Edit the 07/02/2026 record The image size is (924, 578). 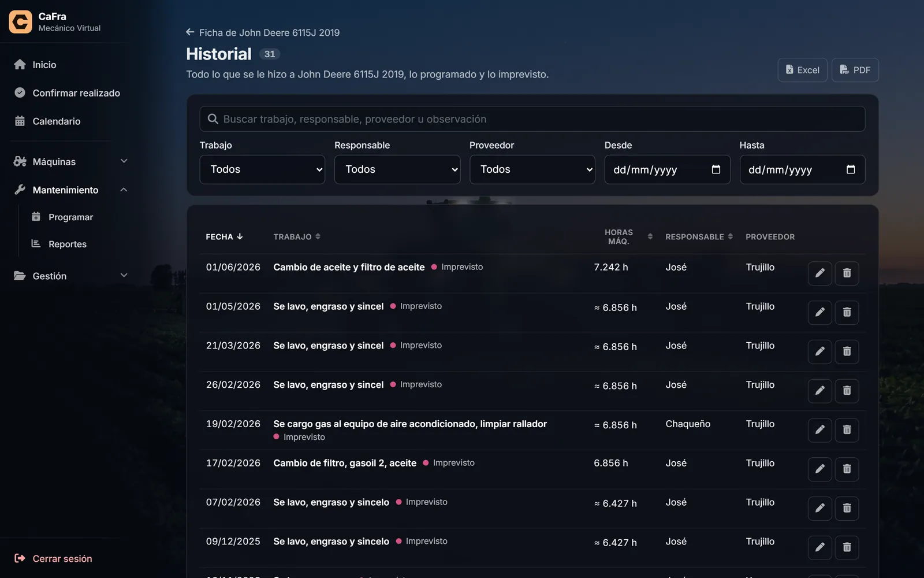click(x=819, y=508)
